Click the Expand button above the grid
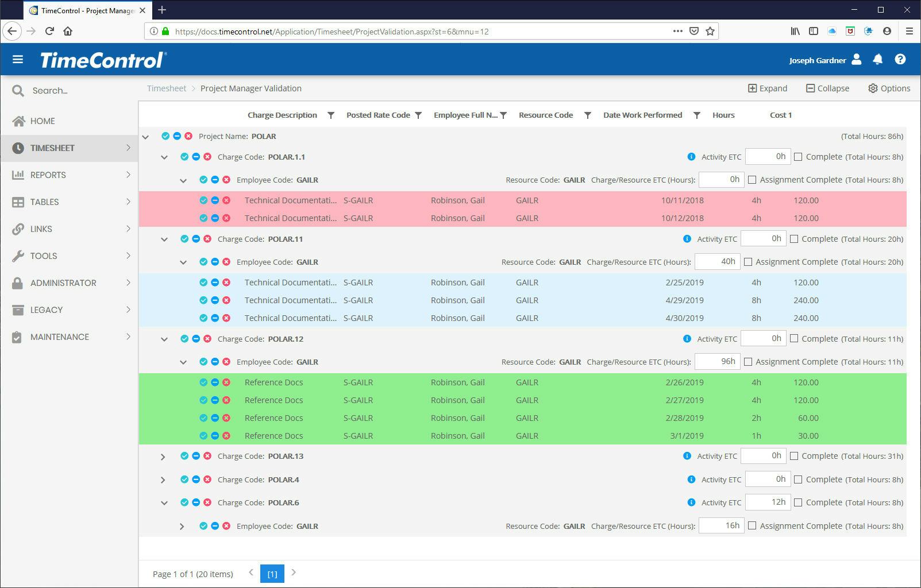Screen dimensions: 921x588 click(768, 88)
